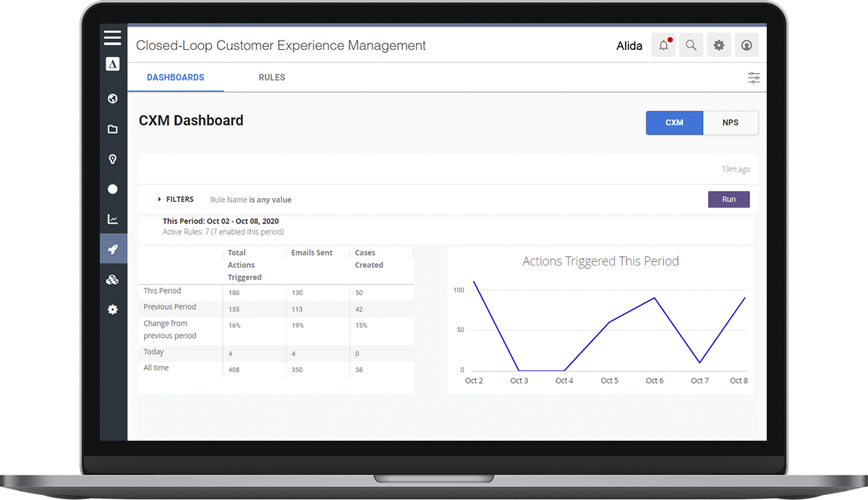The image size is (868, 500).
Task: Click the Oct 8 label on chart axis
Action: pyautogui.click(x=739, y=381)
